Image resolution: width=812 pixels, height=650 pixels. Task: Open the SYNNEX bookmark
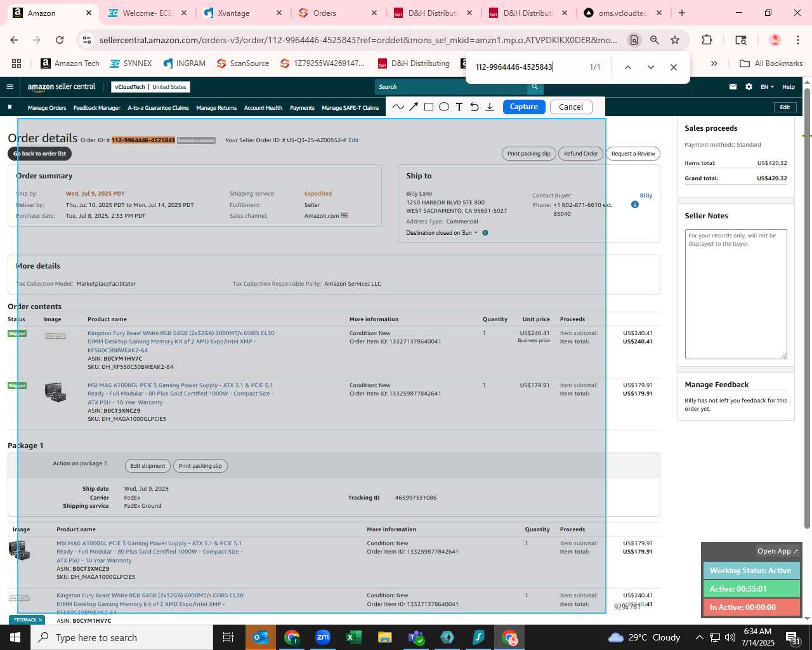pyautogui.click(x=131, y=63)
